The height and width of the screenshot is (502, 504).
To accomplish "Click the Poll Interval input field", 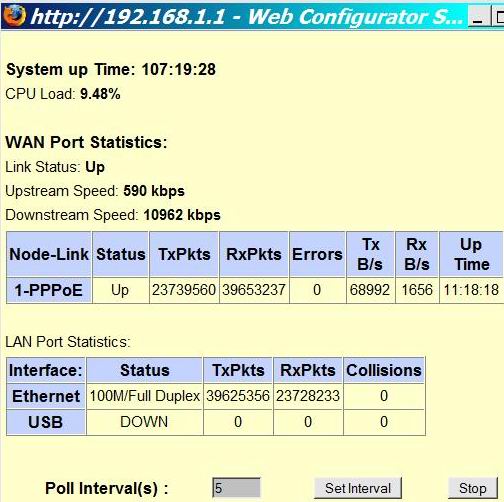I will pos(236,488).
